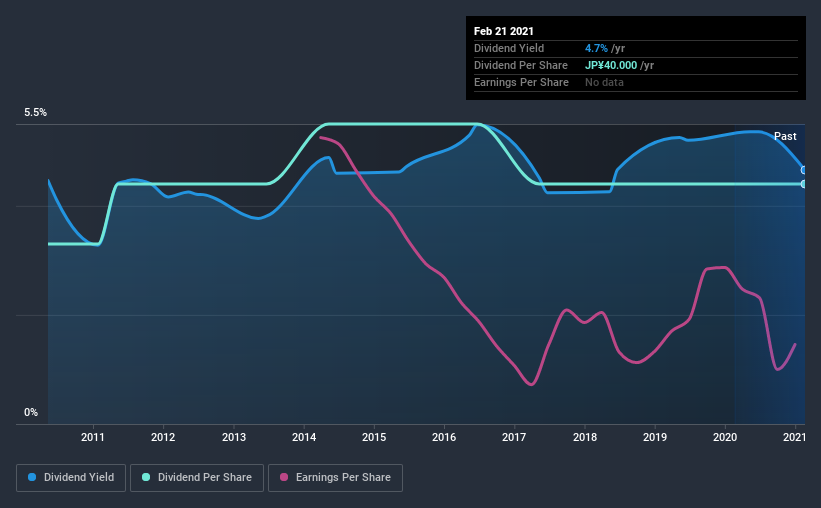
Task: Click the 'Earnings Per Share' tooltip row label
Action: [521, 82]
